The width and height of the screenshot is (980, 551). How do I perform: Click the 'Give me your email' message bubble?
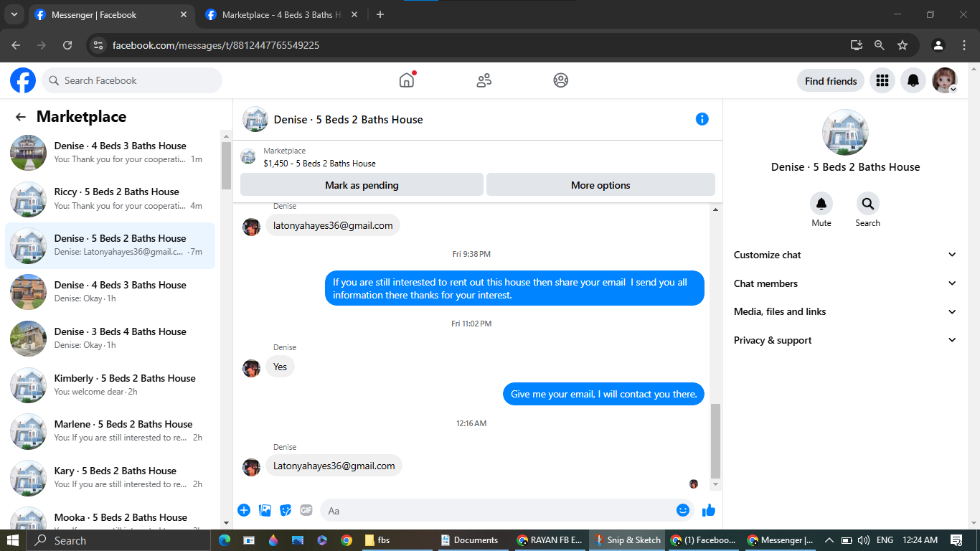[604, 394]
